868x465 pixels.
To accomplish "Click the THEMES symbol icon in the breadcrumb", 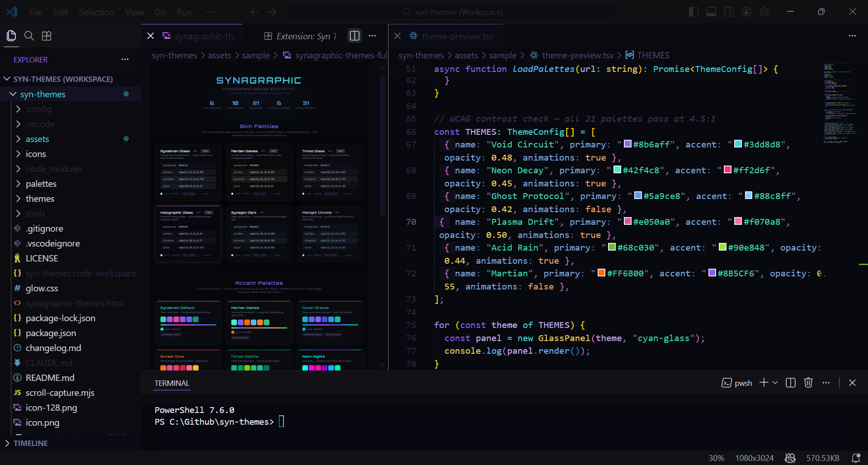I will [630, 55].
